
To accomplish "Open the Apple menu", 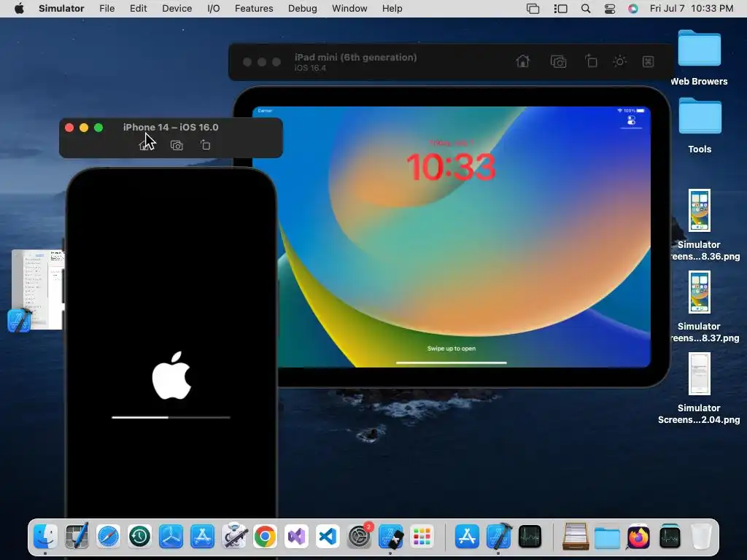I will tap(19, 9).
